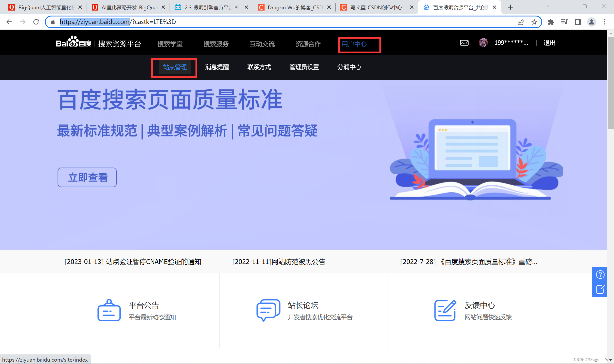Image resolution: width=614 pixels, height=364 pixels.
Task: Click the 开发者搜索优化交流平台 subtitle
Action: tap(320, 317)
